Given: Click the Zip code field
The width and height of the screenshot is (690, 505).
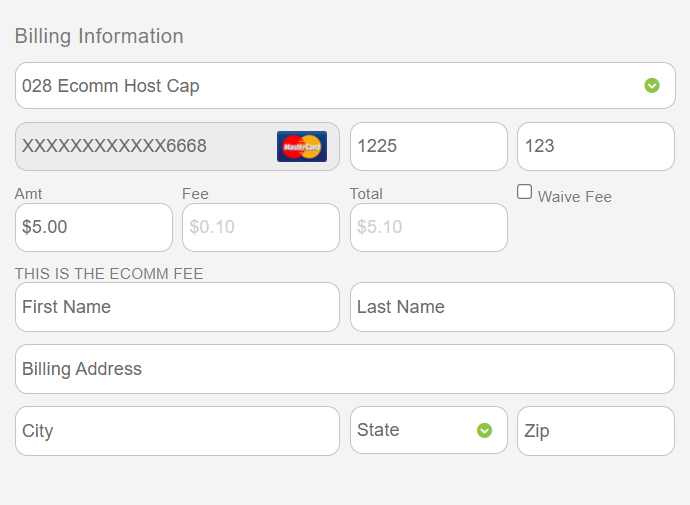Looking at the screenshot, I should click(595, 431).
